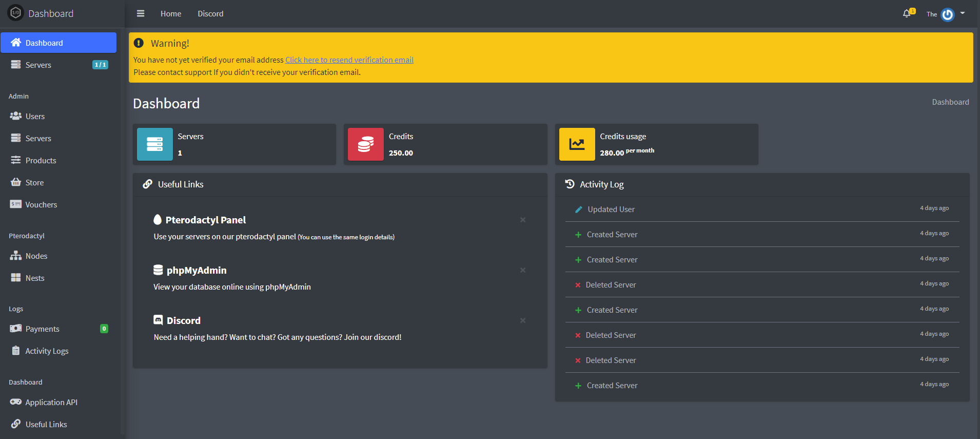Screen dimensions: 980x439
Task: Click the Admin Servers sidebar icon
Action: click(16, 138)
